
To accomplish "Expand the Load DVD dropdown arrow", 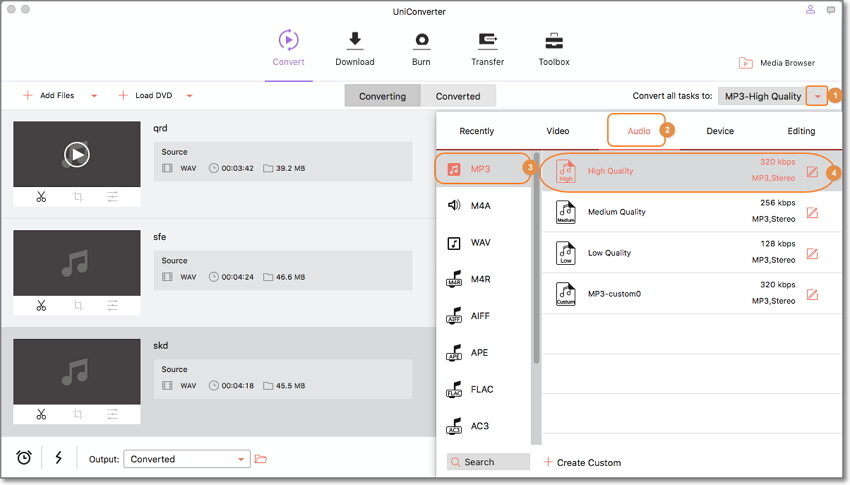I will coord(189,96).
